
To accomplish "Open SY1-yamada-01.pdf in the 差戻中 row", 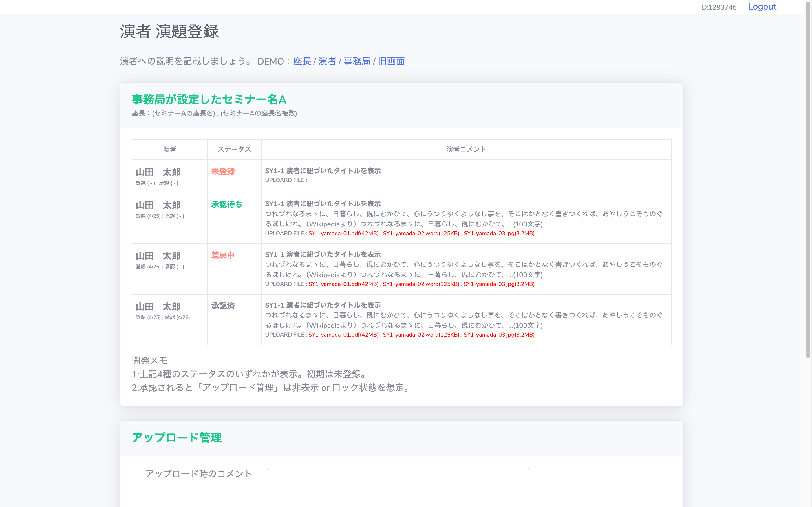I will pos(343,284).
